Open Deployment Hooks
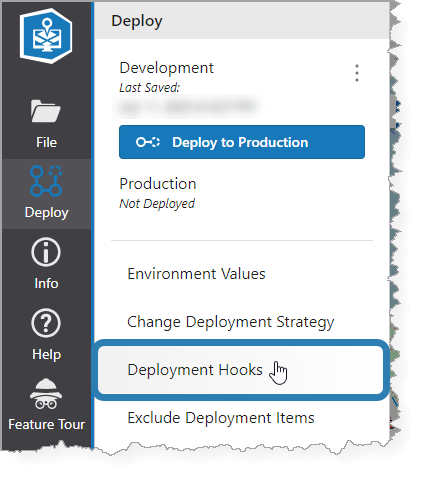Screen dimensions: 429x481 241,370
